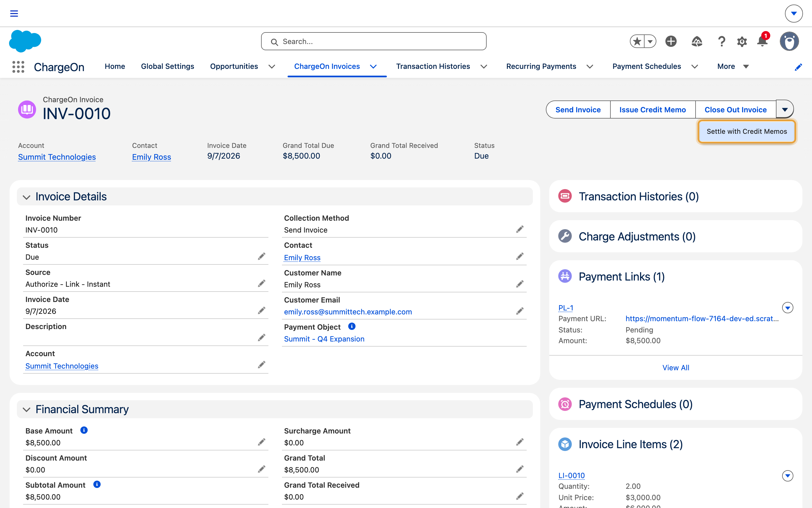
Task: Open Summit - Q4 Expansion payment object
Action: coord(324,339)
